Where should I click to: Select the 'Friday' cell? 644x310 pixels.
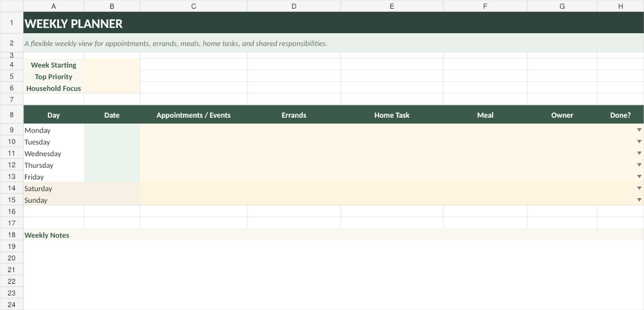[54, 177]
